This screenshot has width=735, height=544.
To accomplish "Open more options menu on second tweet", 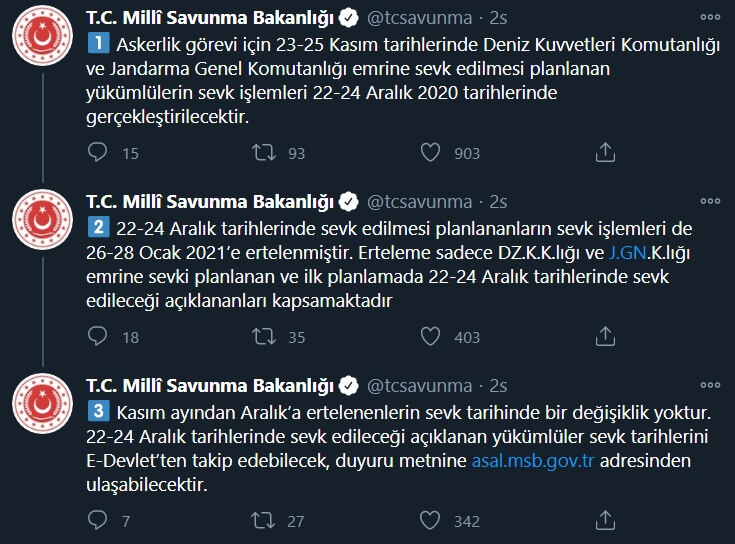I will coord(709,202).
